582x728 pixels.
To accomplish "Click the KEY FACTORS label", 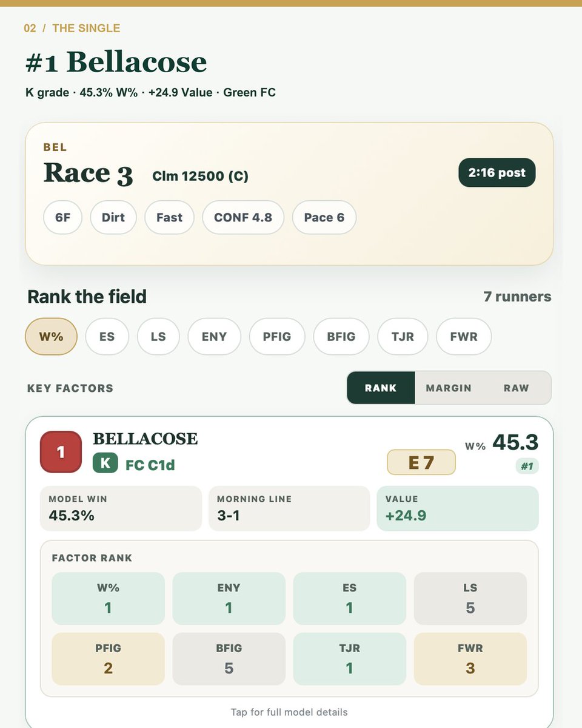I will pos(70,388).
